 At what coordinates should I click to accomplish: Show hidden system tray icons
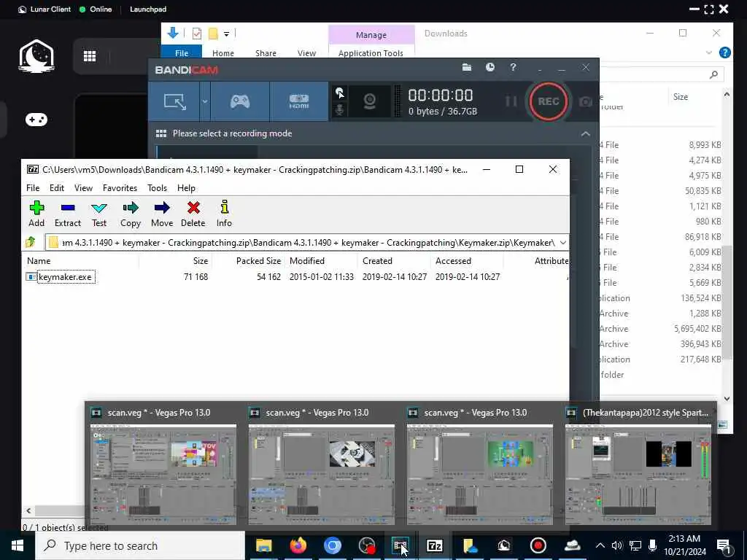pos(600,545)
